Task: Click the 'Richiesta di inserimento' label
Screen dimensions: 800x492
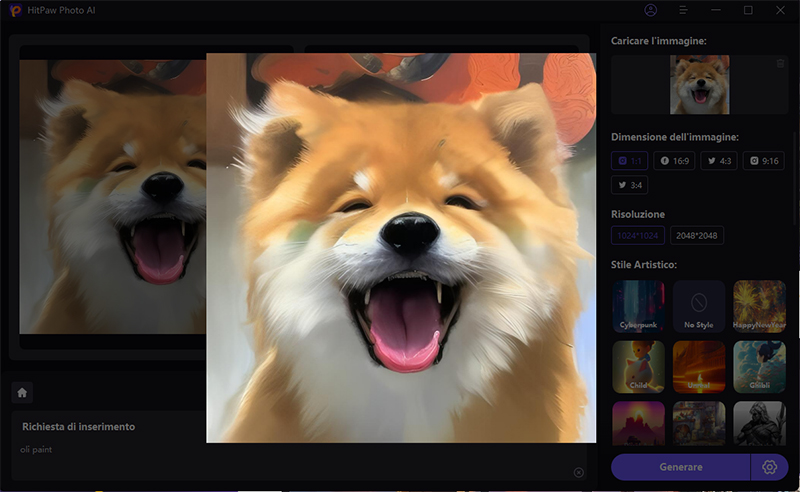Action: (79, 427)
